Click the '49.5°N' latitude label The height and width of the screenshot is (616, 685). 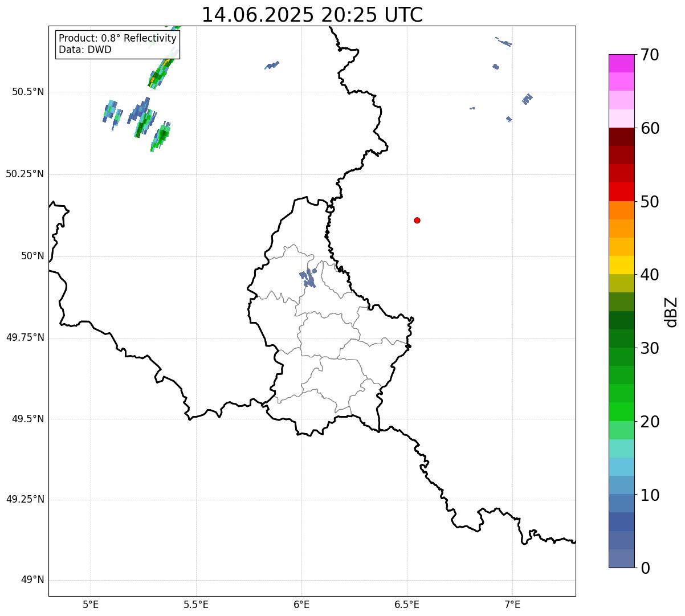pyautogui.click(x=28, y=419)
